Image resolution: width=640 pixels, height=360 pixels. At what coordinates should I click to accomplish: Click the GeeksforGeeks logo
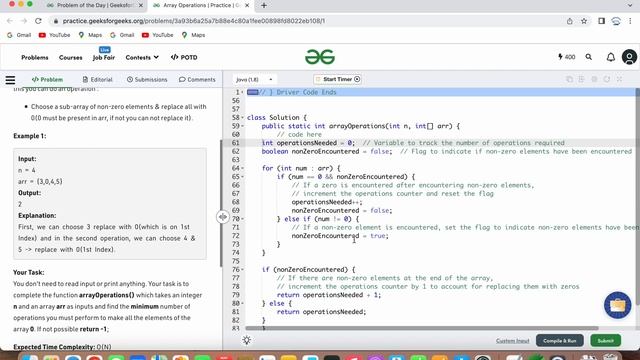[x=320, y=57]
